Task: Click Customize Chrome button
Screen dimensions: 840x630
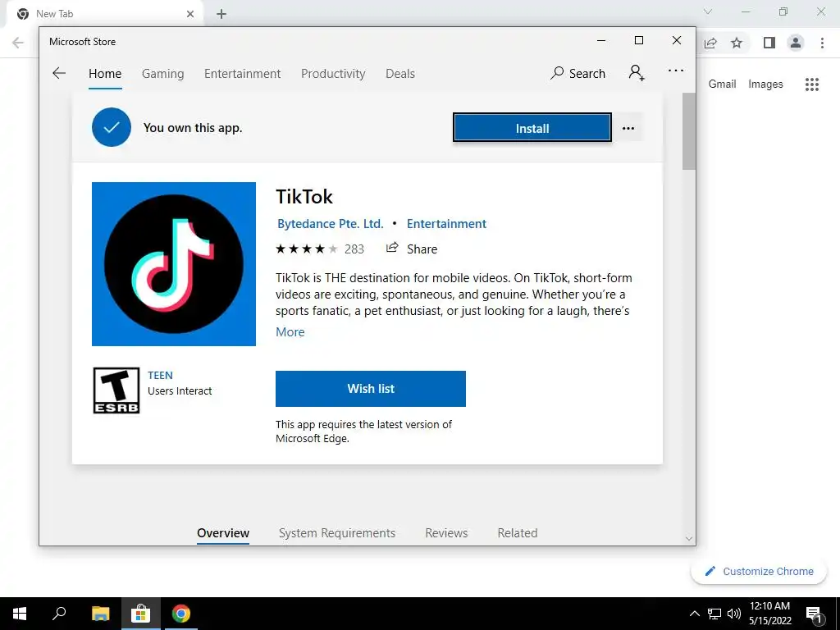Action: pos(759,571)
